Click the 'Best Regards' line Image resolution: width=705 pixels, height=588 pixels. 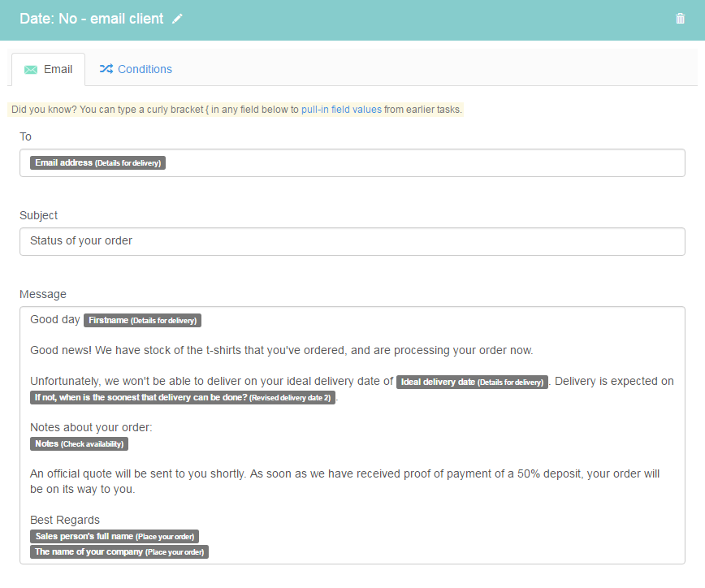(65, 520)
